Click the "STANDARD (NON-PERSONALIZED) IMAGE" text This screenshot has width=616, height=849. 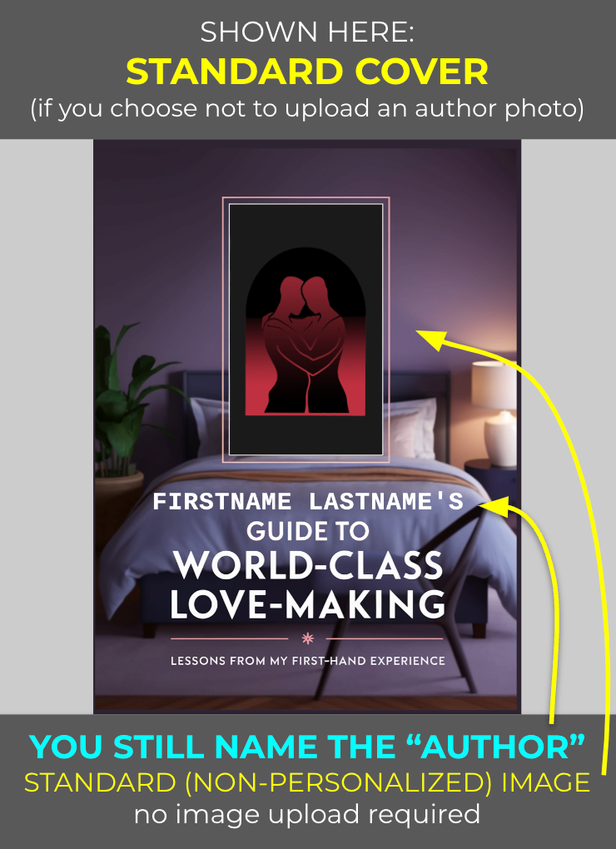coord(307,782)
